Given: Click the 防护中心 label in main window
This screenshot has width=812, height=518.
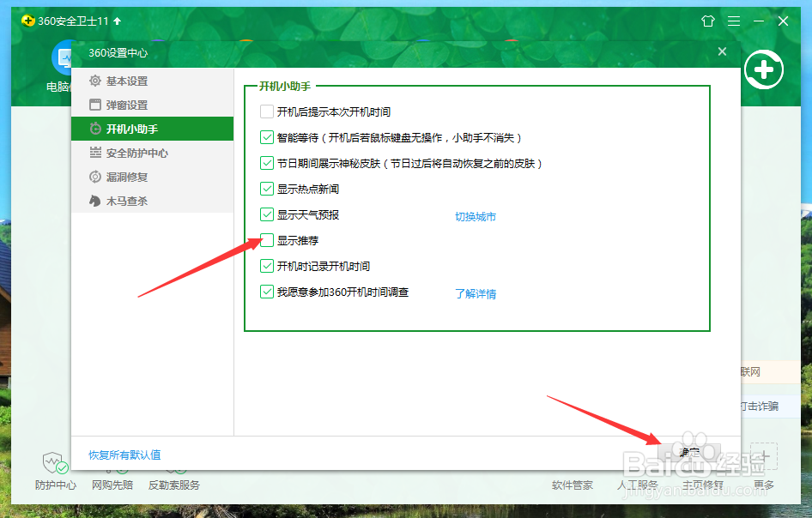Looking at the screenshot, I should (56, 485).
